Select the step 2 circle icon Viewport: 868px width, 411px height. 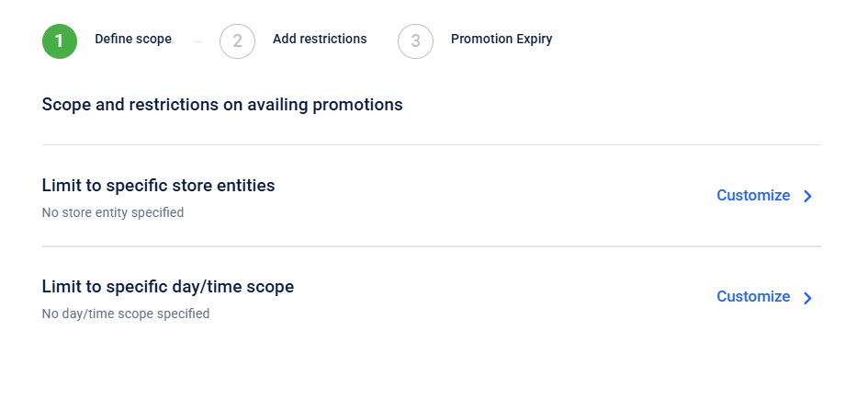pyautogui.click(x=237, y=40)
